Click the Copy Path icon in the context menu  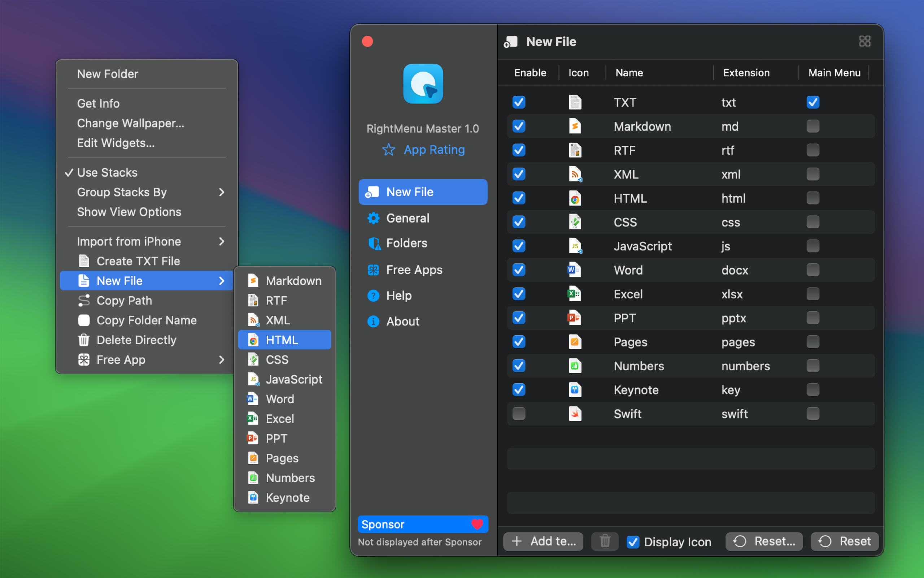pos(84,301)
